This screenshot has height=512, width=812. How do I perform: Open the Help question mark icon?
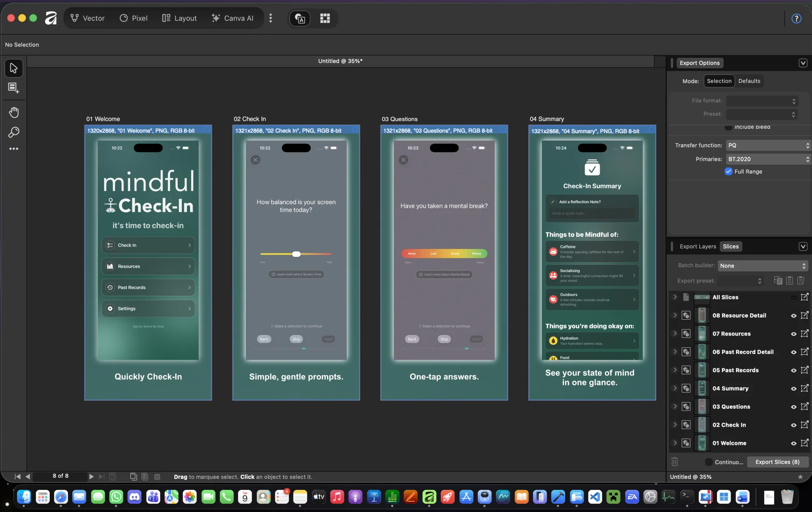[796, 18]
